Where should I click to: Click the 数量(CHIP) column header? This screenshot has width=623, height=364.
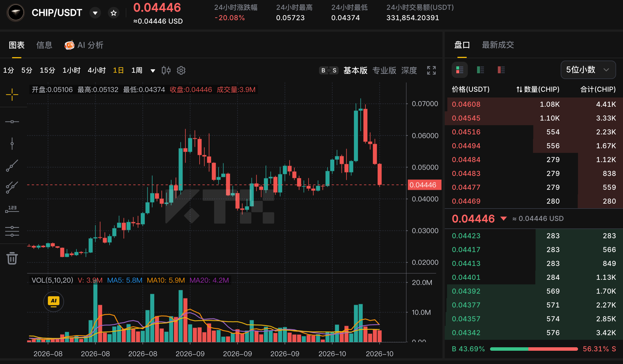click(541, 89)
